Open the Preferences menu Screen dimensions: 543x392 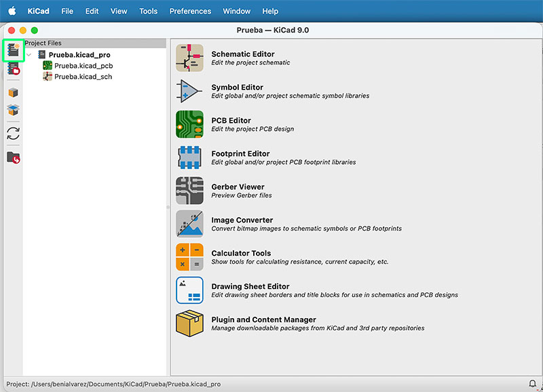pos(190,11)
